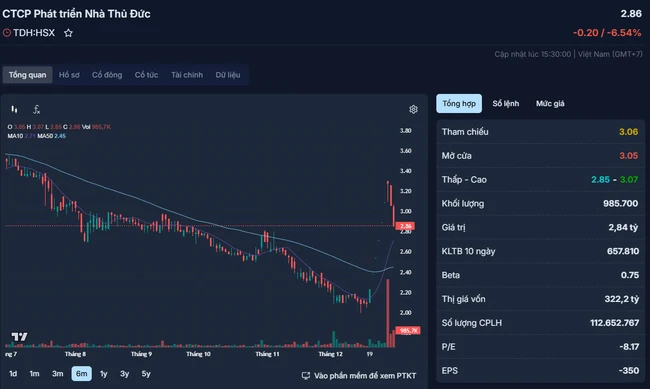Open the Tài chính tab
This screenshot has width=650, height=389.
click(187, 75)
